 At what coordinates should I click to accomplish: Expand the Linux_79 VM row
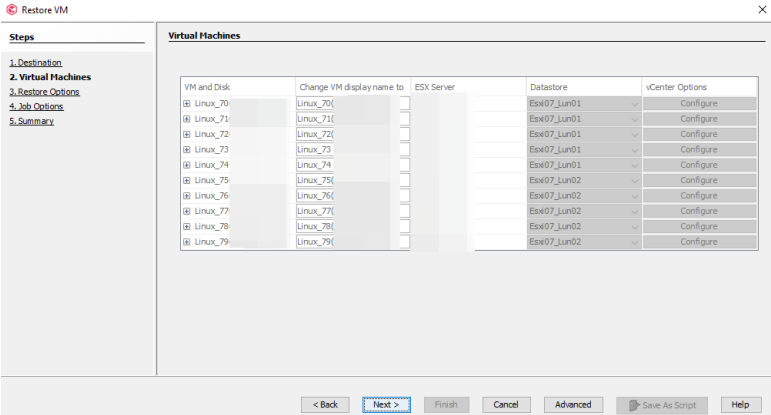[187, 242]
